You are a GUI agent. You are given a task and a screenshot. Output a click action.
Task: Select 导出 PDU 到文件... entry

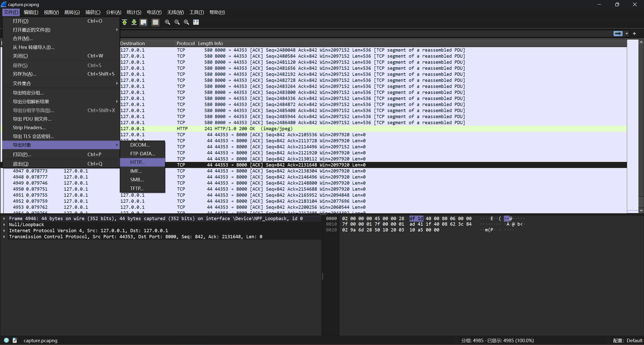(61, 119)
